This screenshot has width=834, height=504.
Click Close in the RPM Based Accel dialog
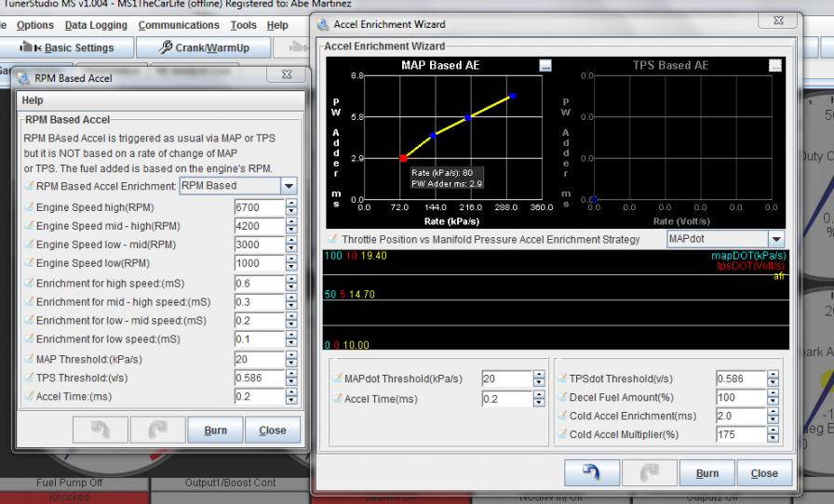(x=273, y=431)
